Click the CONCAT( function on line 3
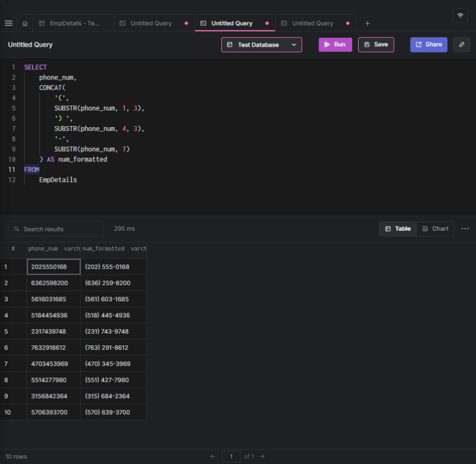 [52, 88]
